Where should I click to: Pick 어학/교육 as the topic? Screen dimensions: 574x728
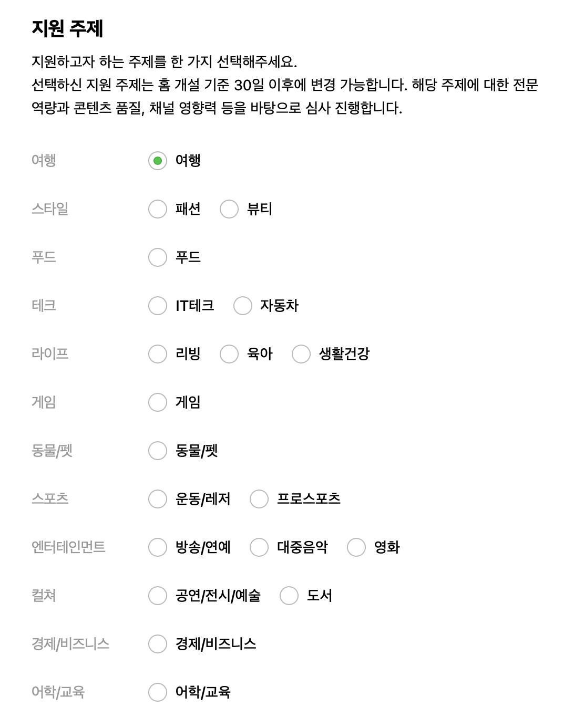point(157,693)
